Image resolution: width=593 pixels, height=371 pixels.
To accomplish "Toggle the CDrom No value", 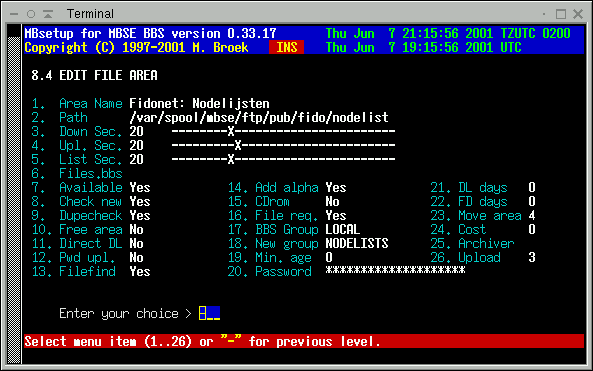I will [332, 201].
